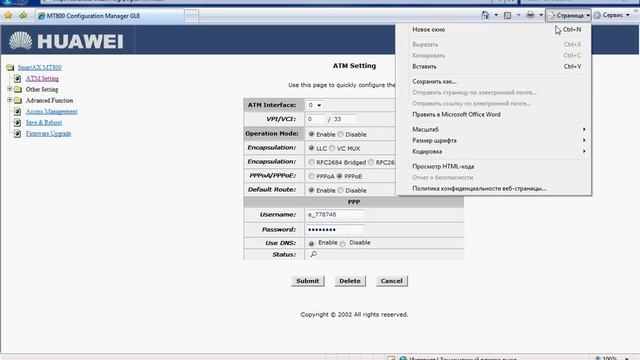The image size is (640, 360).
Task: Select the MT800 Configuration Manager GUI tab
Action: tap(109, 16)
